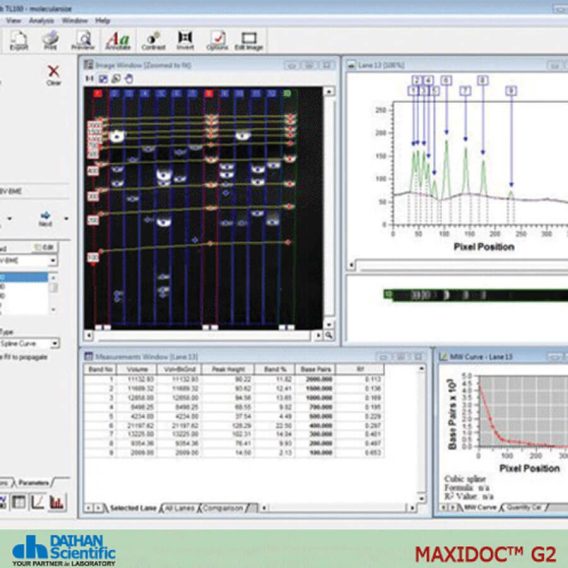Click the Peak Height column header
This screenshot has width=568, height=568.
click(x=228, y=369)
